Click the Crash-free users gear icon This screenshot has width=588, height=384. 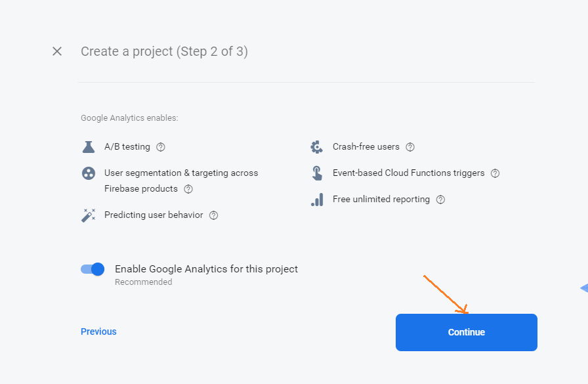(317, 147)
